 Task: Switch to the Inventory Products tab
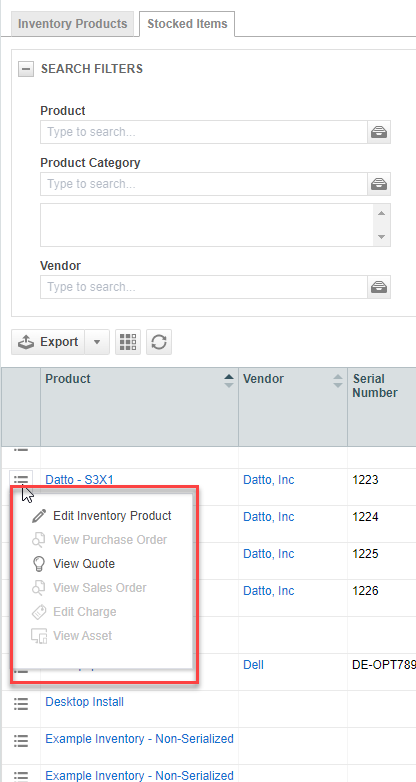pyautogui.click(x=72, y=23)
